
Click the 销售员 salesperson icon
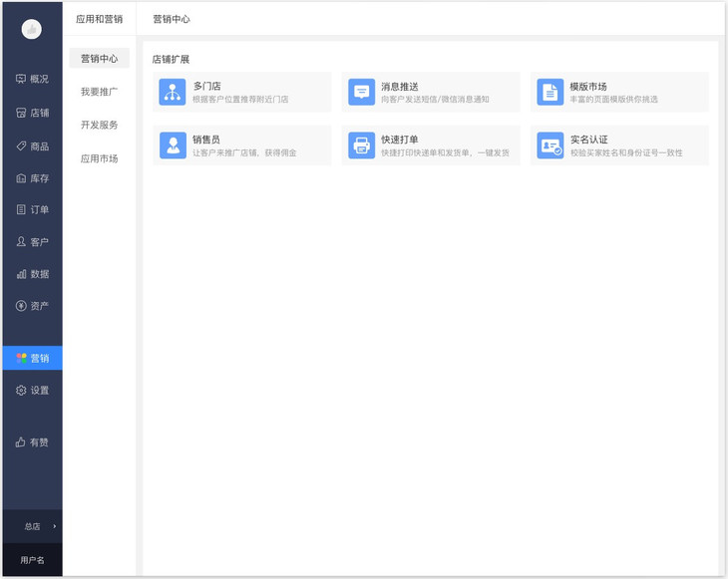click(173, 145)
